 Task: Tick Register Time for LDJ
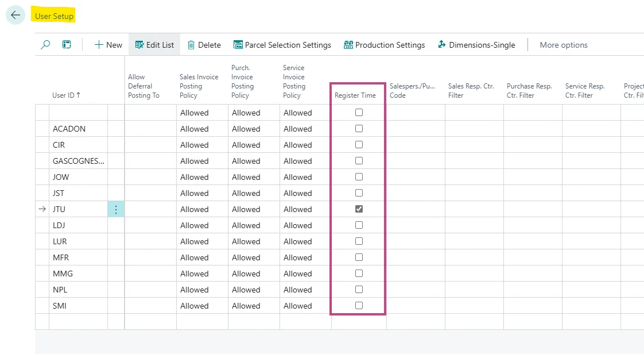click(359, 225)
